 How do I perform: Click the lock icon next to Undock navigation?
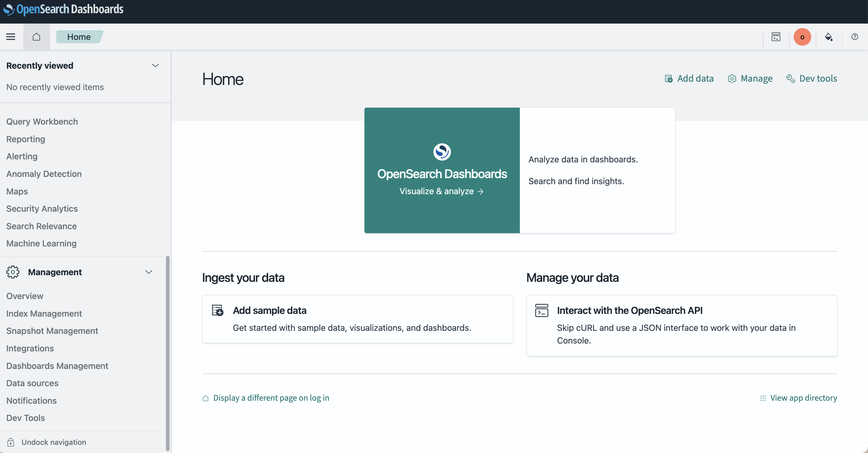coord(11,442)
